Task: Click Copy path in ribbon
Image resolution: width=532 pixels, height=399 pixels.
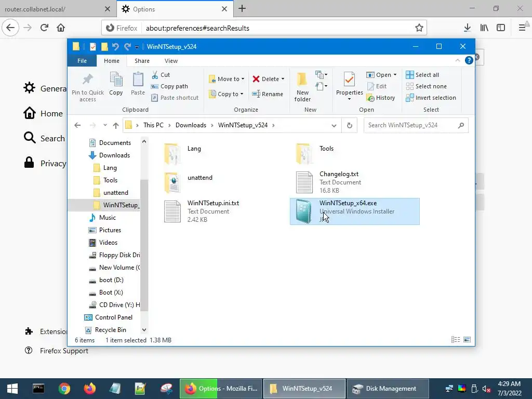Action: pos(169,86)
